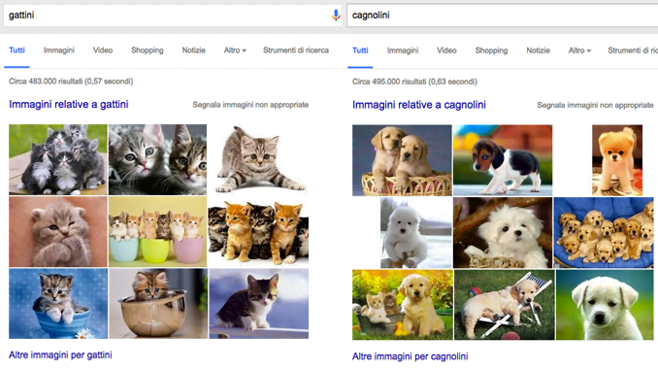Open Strumenti di ricerca in gattini search
Viewport: 658px width, 368px height.
[296, 50]
